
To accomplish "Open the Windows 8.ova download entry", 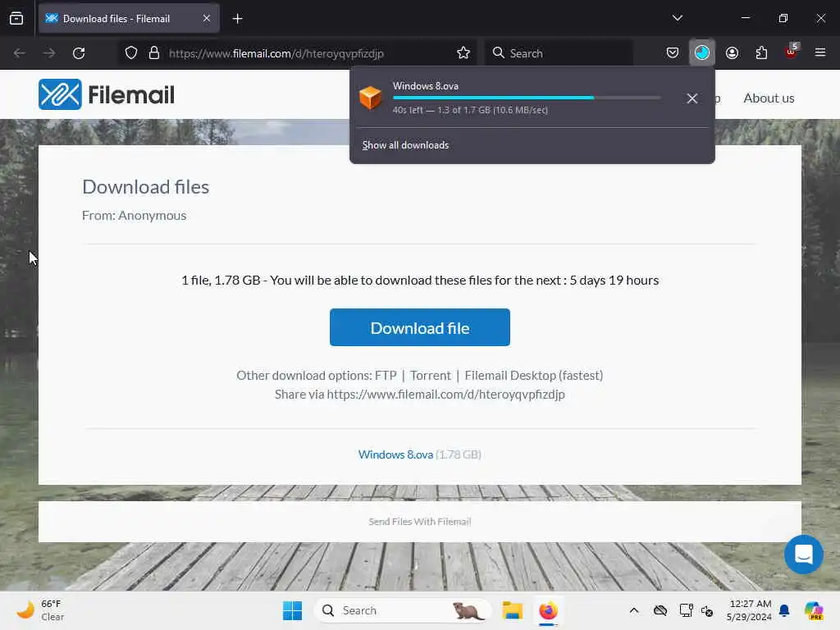I will [x=514, y=98].
